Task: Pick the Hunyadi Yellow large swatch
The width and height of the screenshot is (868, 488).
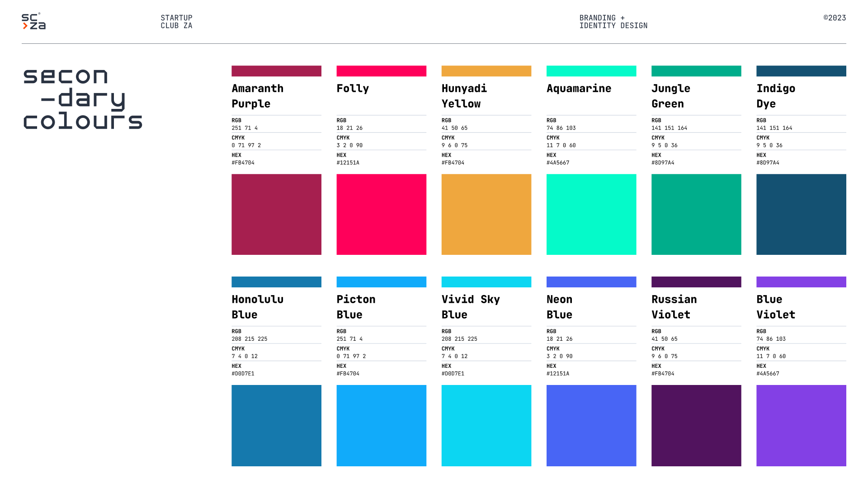Action: click(486, 214)
